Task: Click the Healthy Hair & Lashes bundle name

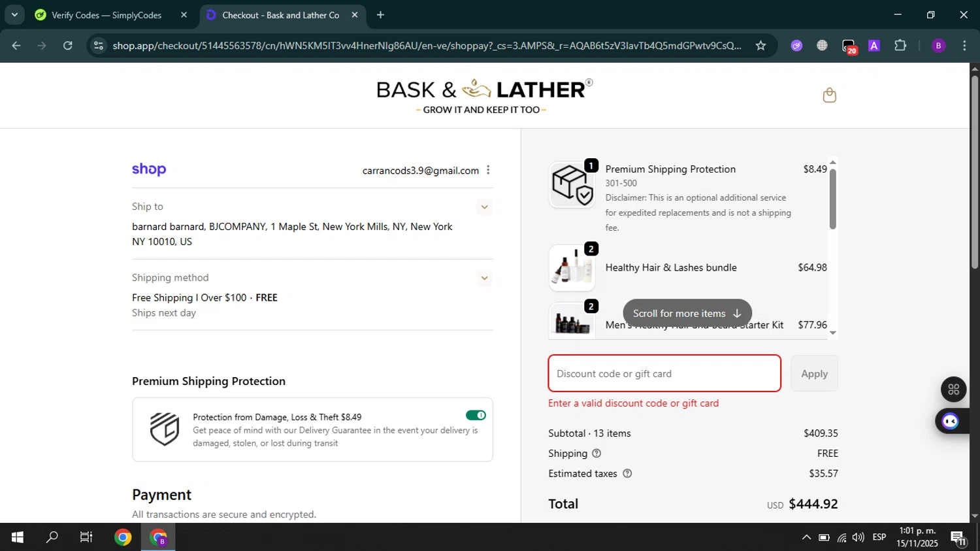Action: coord(671,268)
